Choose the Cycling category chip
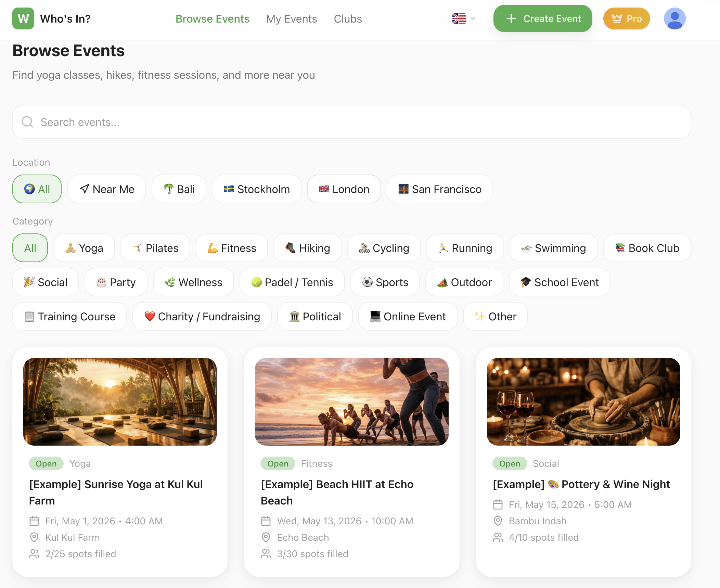The width and height of the screenshot is (720, 588). [384, 248]
